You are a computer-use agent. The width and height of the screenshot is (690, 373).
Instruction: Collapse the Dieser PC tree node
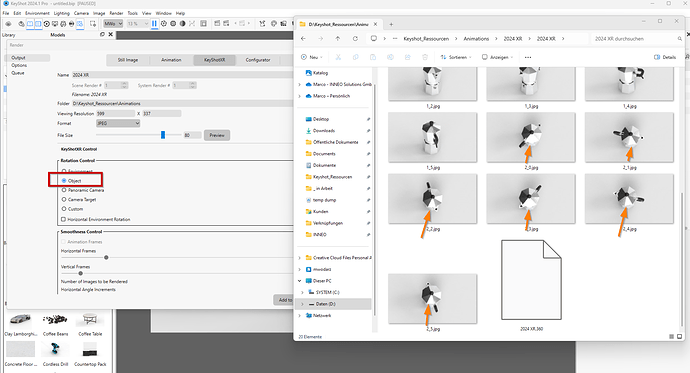[300, 281]
